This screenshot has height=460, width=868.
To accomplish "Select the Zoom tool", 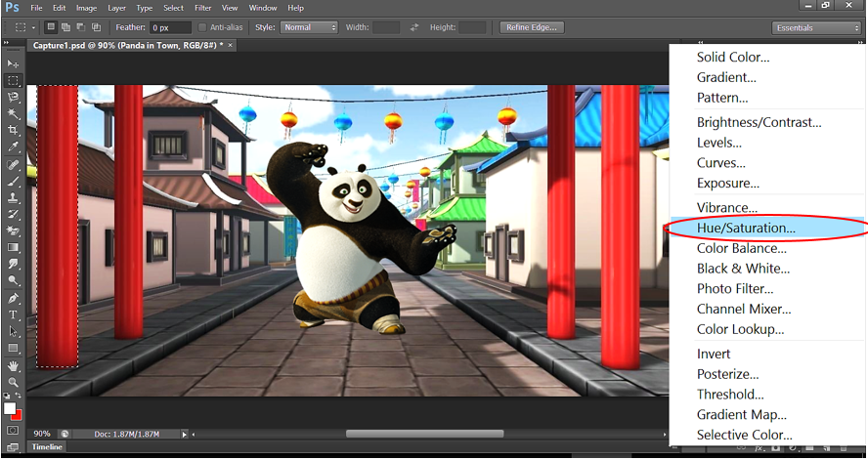I will tap(14, 383).
